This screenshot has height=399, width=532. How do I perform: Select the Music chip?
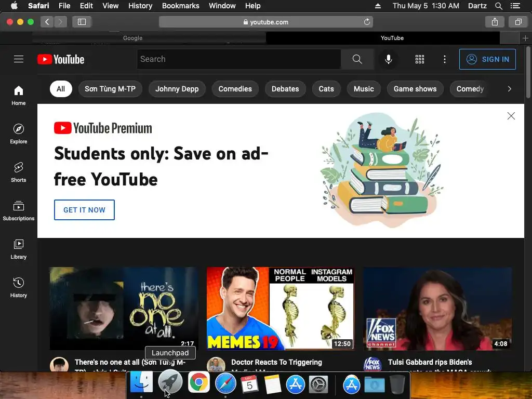[x=364, y=89]
